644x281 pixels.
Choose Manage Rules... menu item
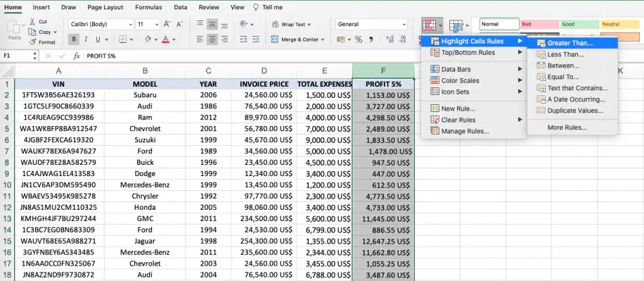click(x=474, y=131)
